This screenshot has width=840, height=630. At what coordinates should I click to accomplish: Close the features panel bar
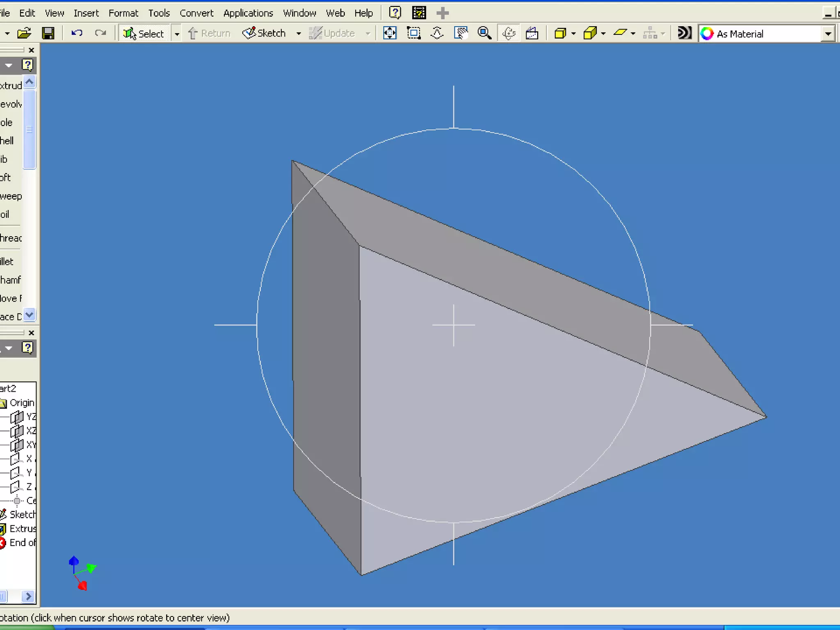(x=32, y=50)
